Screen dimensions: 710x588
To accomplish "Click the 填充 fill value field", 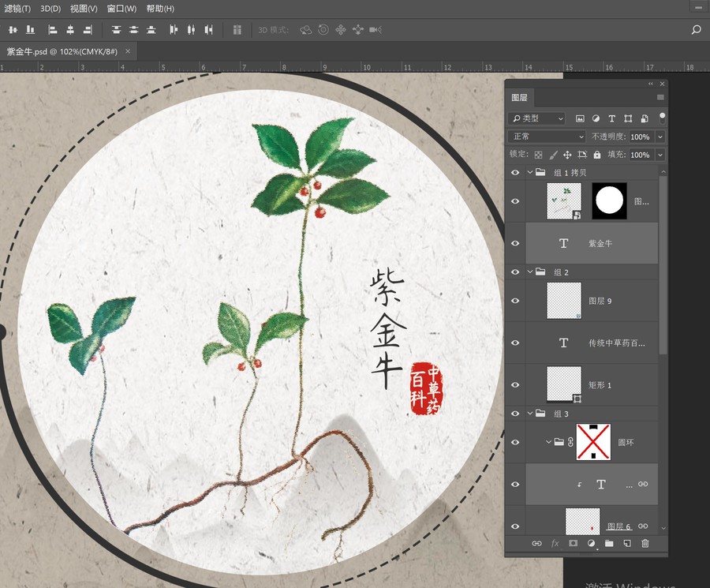I will click(x=641, y=155).
